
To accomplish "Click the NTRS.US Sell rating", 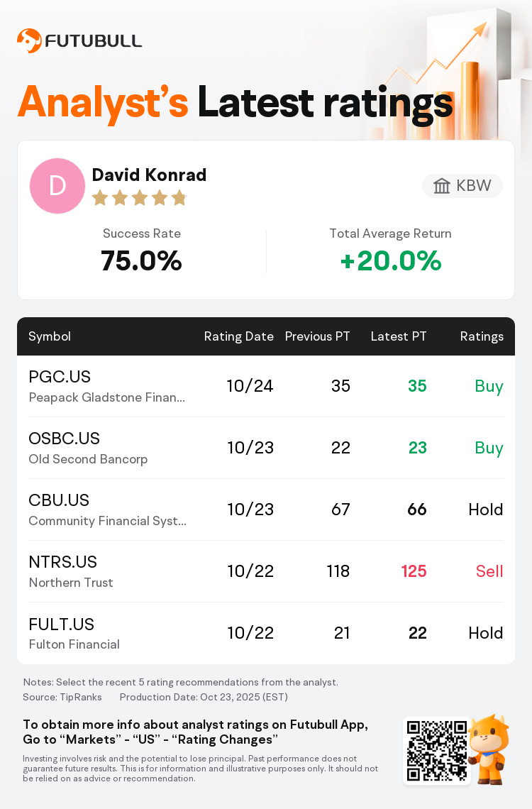I will (489, 571).
